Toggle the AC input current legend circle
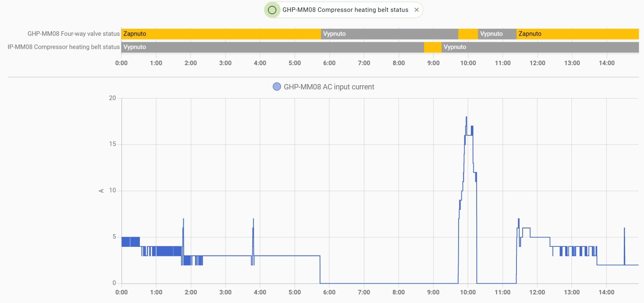Image resolution: width=644 pixels, height=303 pixels. pyautogui.click(x=277, y=87)
